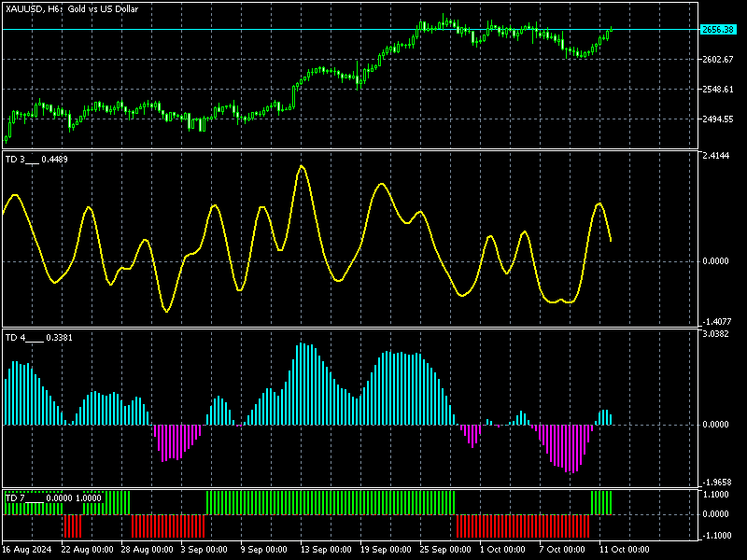
Task: Click the 25 Sep 00:00 time label
Action: tap(445, 550)
